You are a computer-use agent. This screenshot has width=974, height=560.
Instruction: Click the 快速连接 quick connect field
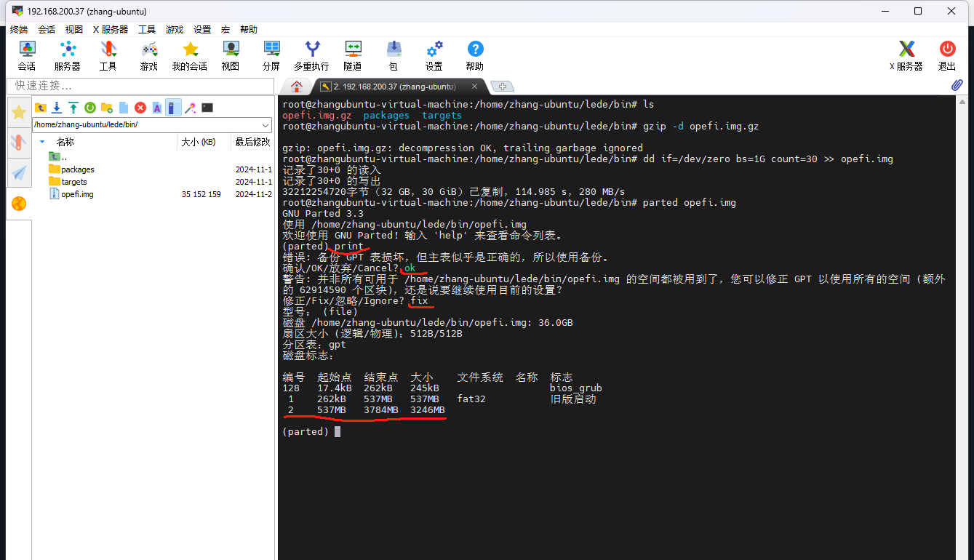140,86
